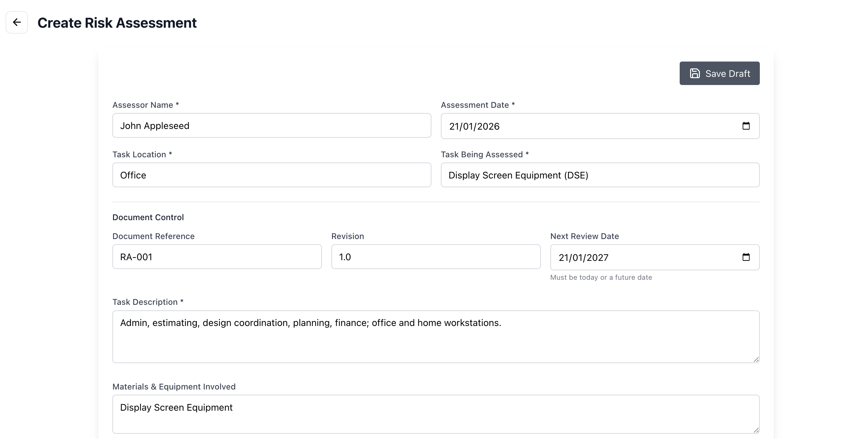Click the back arrow to leave the form
This screenshot has width=868, height=439.
tap(17, 22)
